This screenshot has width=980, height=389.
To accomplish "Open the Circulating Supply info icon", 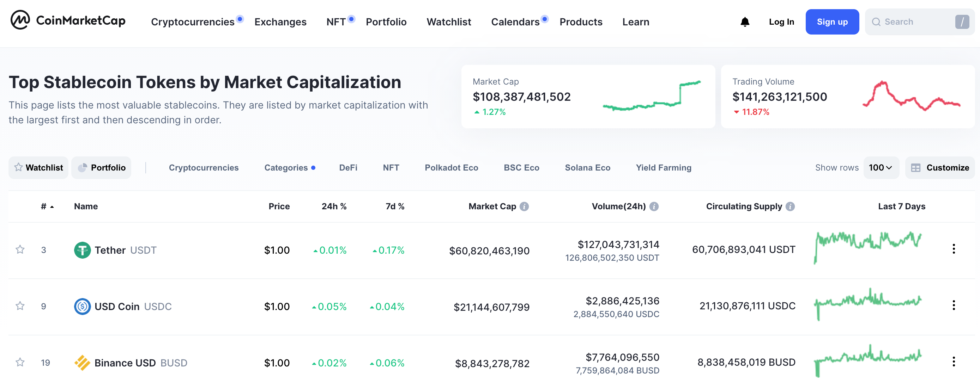I will coord(790,206).
